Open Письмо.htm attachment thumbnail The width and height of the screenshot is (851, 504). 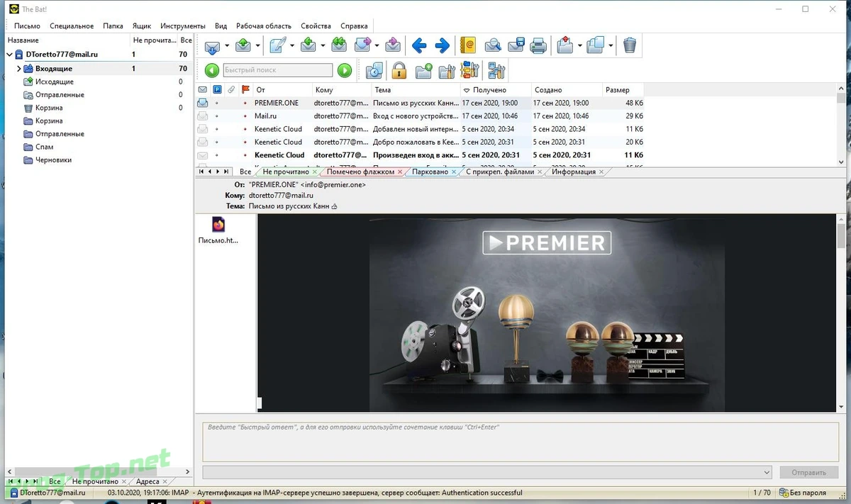(x=218, y=230)
